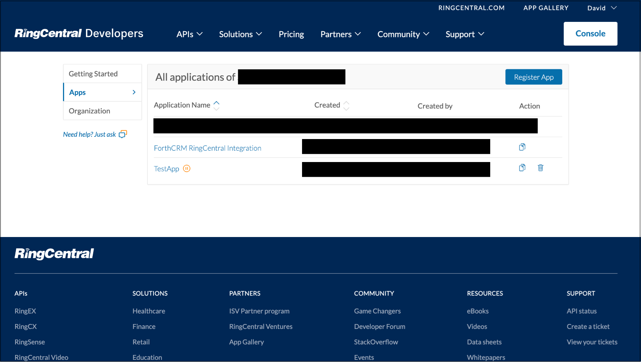Screen dimensions: 641x364
Task: Open the David user account menu
Action: tap(602, 8)
